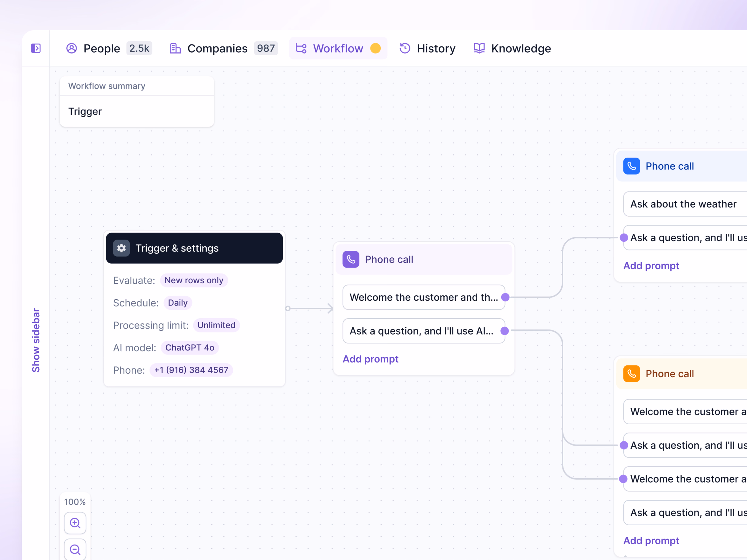Click the Companies building icon
Screen dimensions: 747x560
point(175,48)
